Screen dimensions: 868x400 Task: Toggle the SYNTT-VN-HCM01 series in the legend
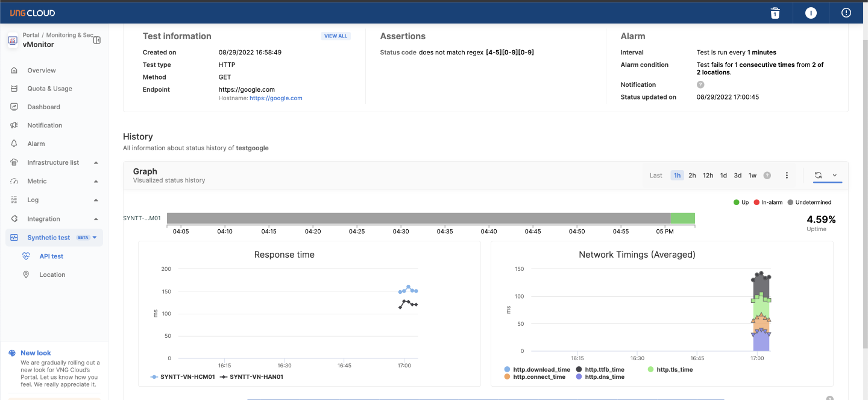pos(183,376)
